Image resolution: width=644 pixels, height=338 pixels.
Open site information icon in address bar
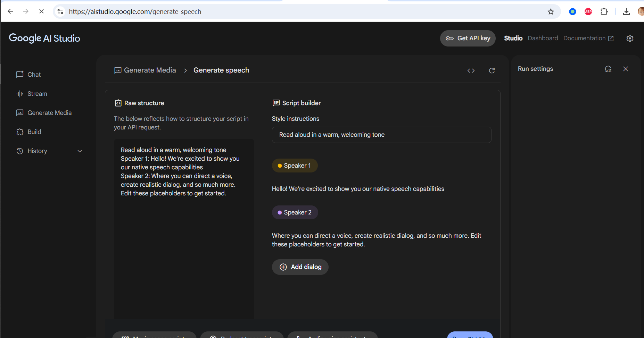pyautogui.click(x=60, y=11)
